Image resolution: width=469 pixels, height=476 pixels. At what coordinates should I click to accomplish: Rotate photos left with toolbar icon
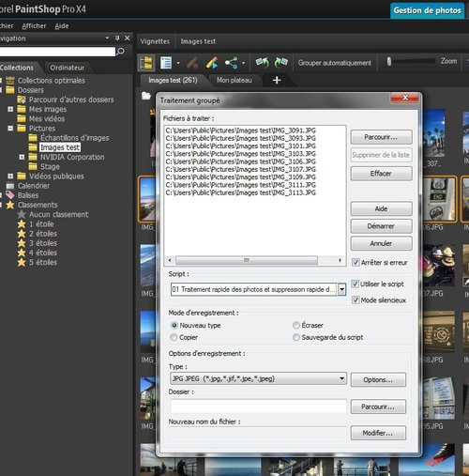(x=262, y=62)
